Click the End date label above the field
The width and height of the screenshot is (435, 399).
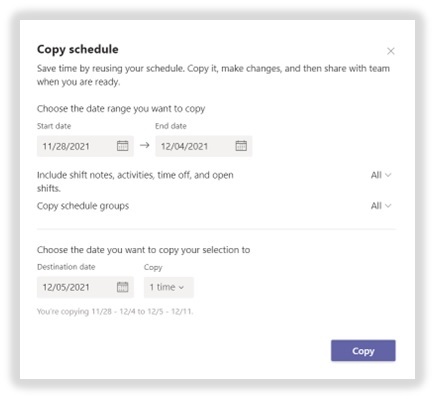click(171, 126)
